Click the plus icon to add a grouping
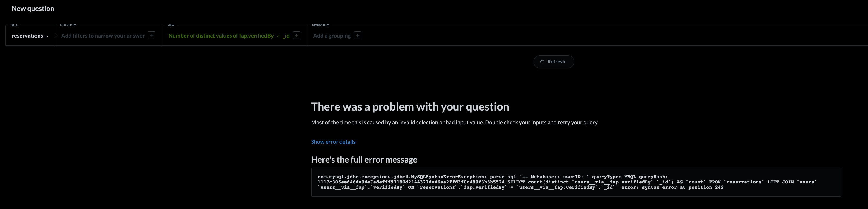Screen dimensions: 868x209 pos(357,35)
